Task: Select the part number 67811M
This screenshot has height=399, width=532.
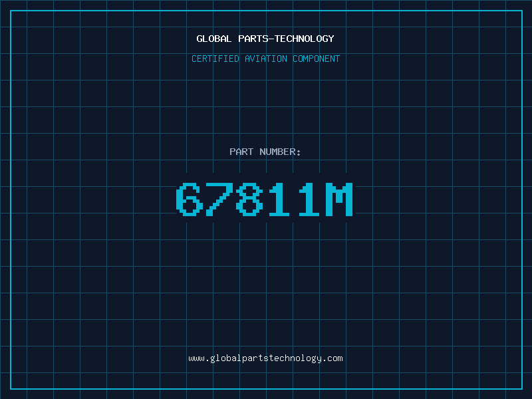Action: [265, 199]
